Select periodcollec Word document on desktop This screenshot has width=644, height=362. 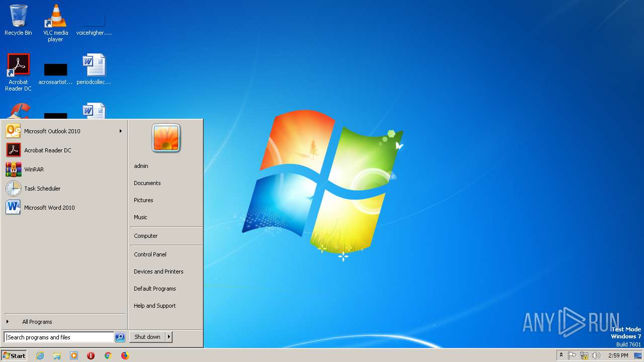click(x=94, y=69)
